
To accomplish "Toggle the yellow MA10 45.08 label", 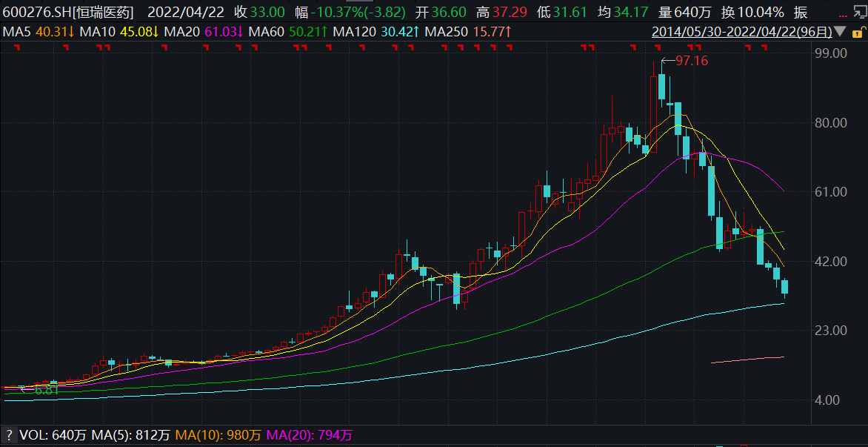I will point(119,32).
